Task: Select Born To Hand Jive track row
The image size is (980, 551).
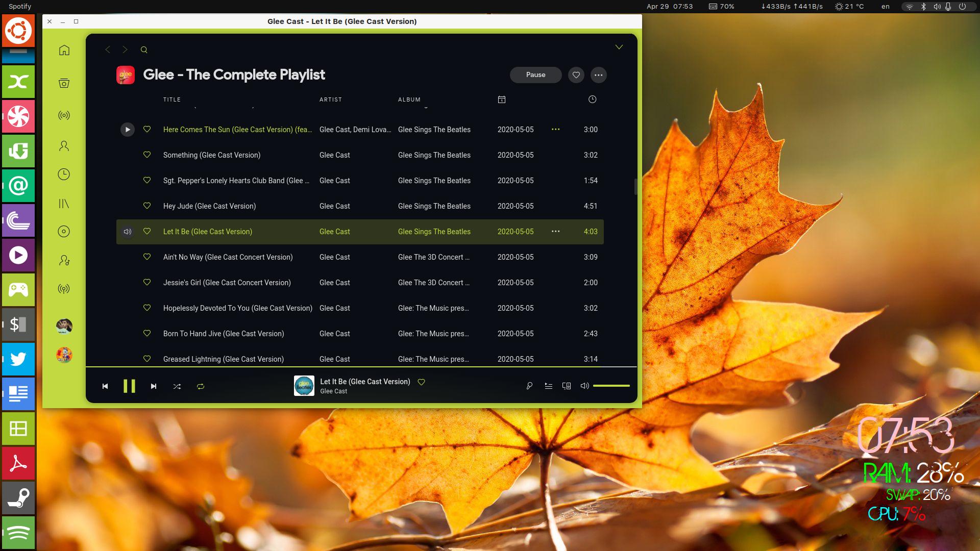Action: coord(360,334)
